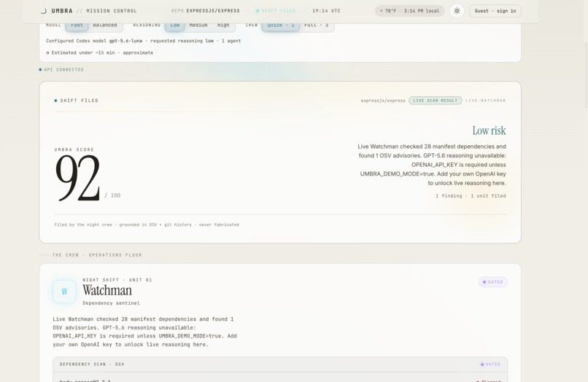Click the LIVE SCAN RESULT badge
Image resolution: width=588 pixels, height=382 pixels.
click(x=435, y=101)
